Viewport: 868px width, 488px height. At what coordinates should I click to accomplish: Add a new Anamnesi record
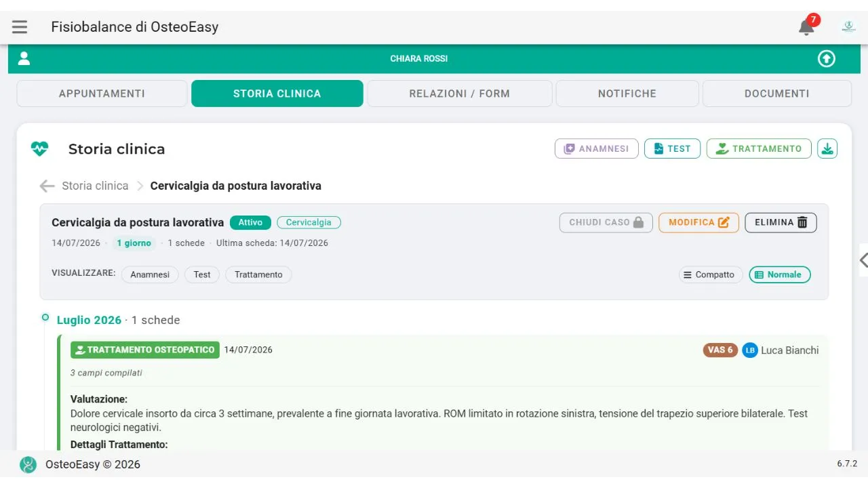[596, 148]
